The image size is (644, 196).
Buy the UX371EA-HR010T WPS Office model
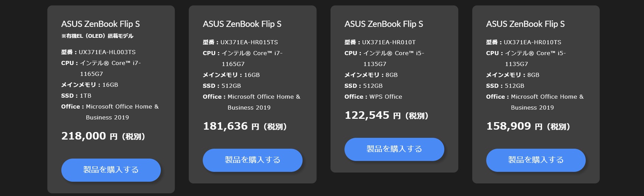(x=394, y=149)
